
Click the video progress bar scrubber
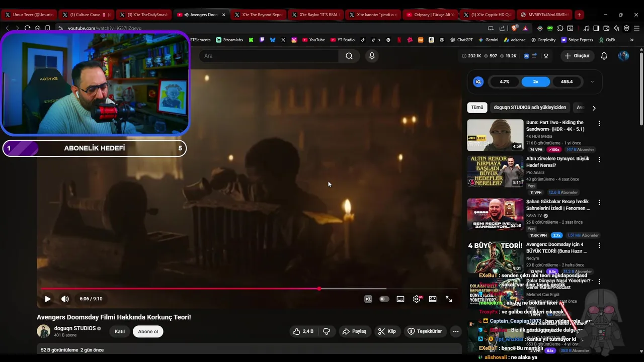click(x=319, y=289)
